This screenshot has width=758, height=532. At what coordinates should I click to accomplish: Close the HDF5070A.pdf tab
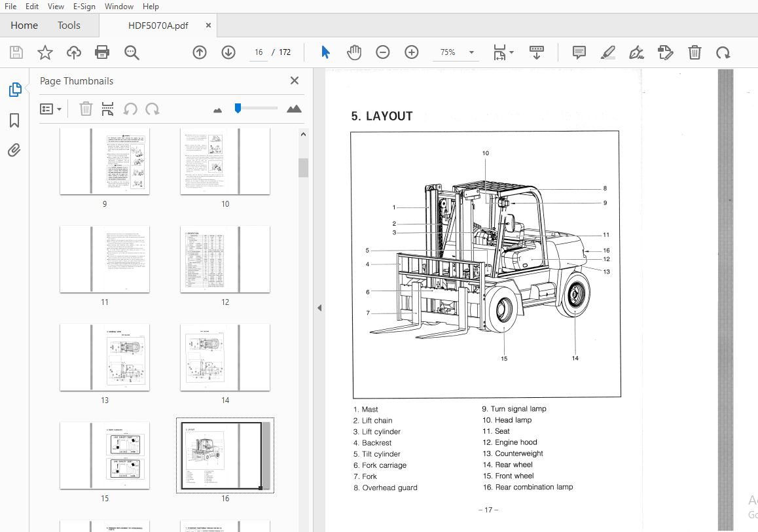[x=208, y=25]
